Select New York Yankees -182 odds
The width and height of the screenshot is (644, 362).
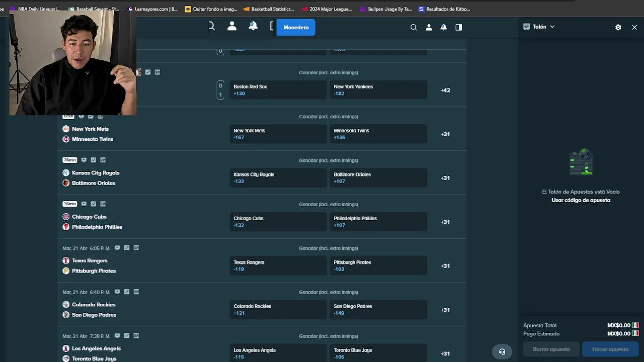click(x=378, y=90)
